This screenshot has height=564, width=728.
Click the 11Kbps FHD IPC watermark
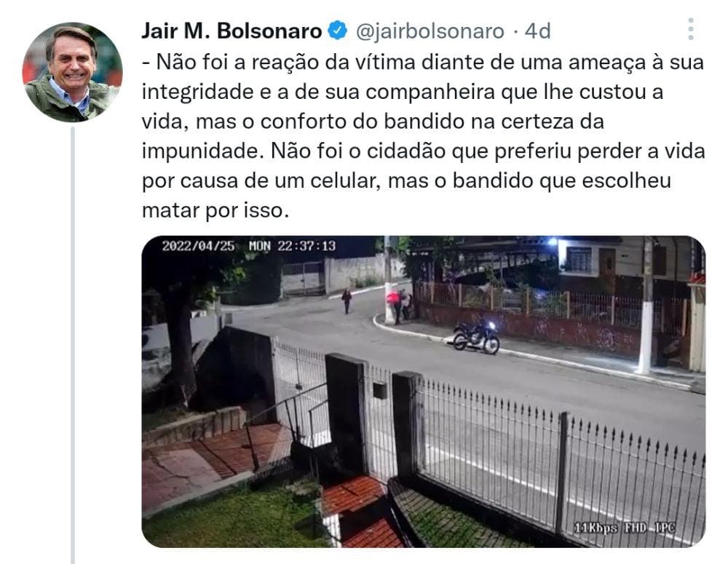(625, 528)
